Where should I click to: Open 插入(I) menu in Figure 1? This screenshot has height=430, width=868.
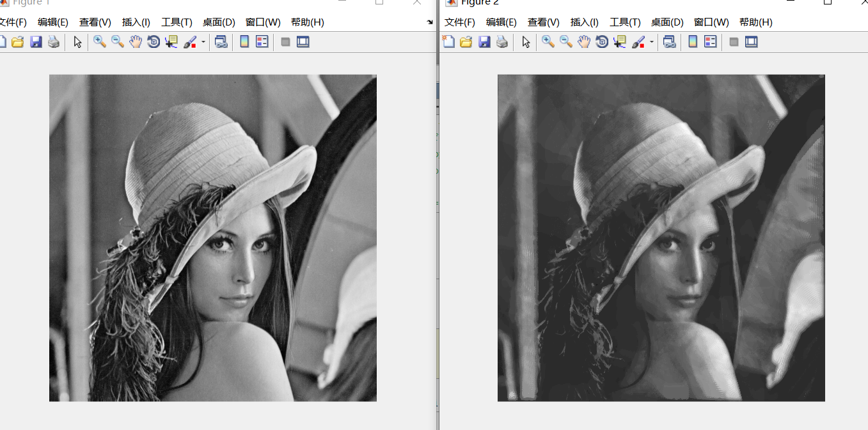pos(136,22)
